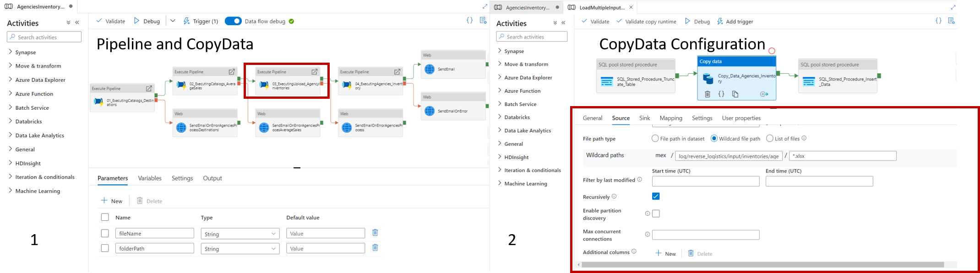
Task: Expand the right pipeline canvas to full screen
Action: [953, 7]
